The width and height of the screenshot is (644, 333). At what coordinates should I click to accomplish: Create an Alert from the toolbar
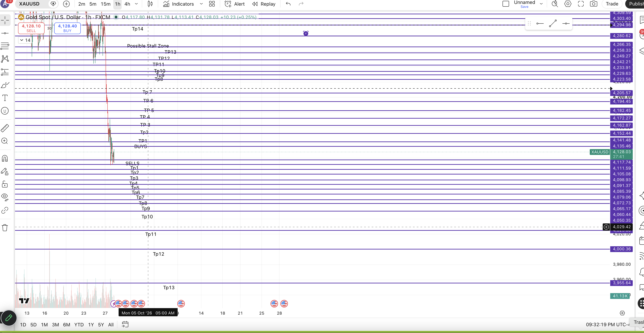coord(234,4)
